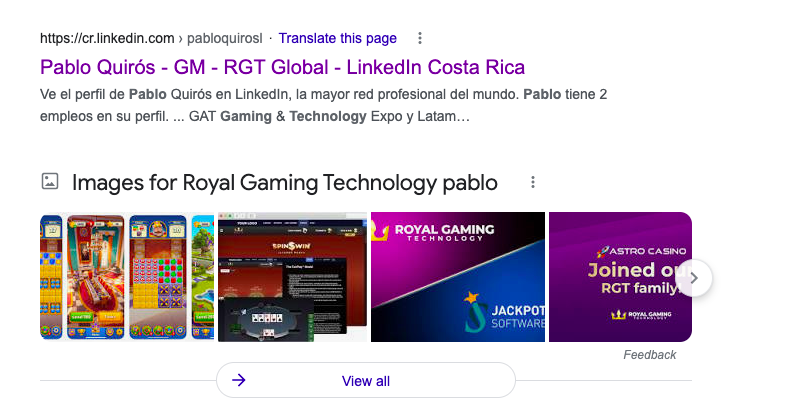Click the cr.linkedin.com URL breadcrumb
Viewport: 811px width, 418px height.
coord(151,38)
